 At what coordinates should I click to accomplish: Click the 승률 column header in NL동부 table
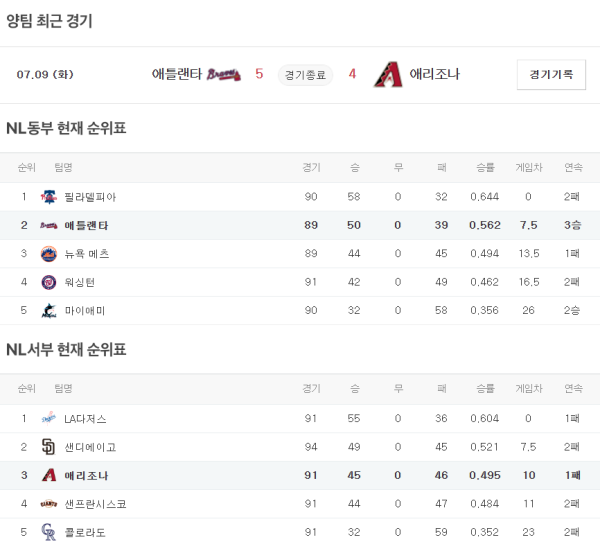485,167
